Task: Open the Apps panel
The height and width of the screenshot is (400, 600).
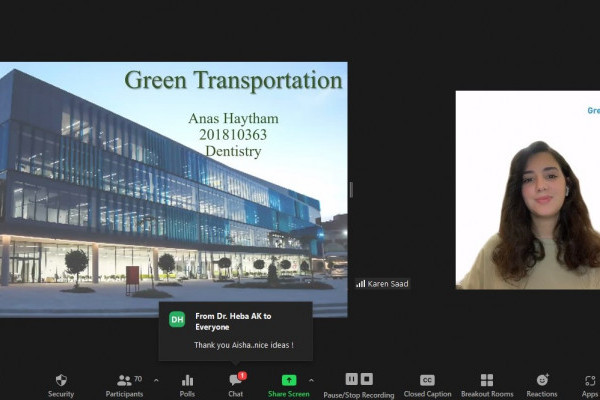Action: coord(590,385)
